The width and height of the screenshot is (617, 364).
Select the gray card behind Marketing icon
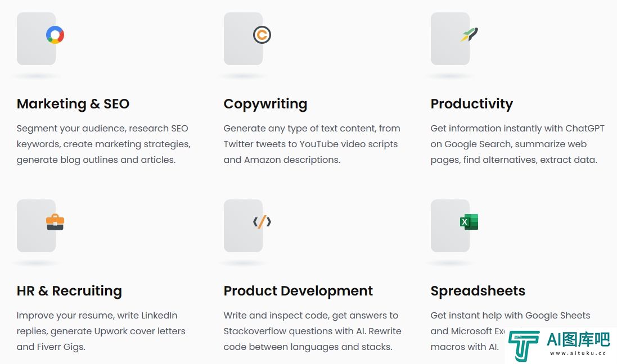click(36, 39)
